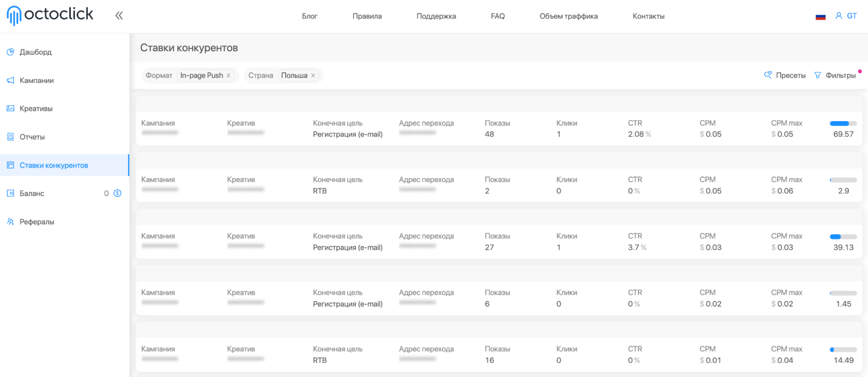Open Баланс section
868x377 pixels.
tap(32, 193)
